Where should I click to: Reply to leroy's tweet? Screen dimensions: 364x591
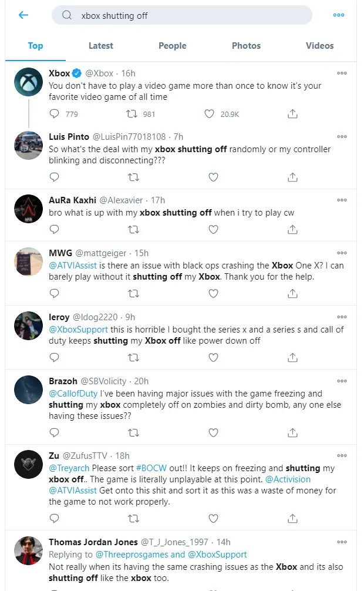pos(54,357)
